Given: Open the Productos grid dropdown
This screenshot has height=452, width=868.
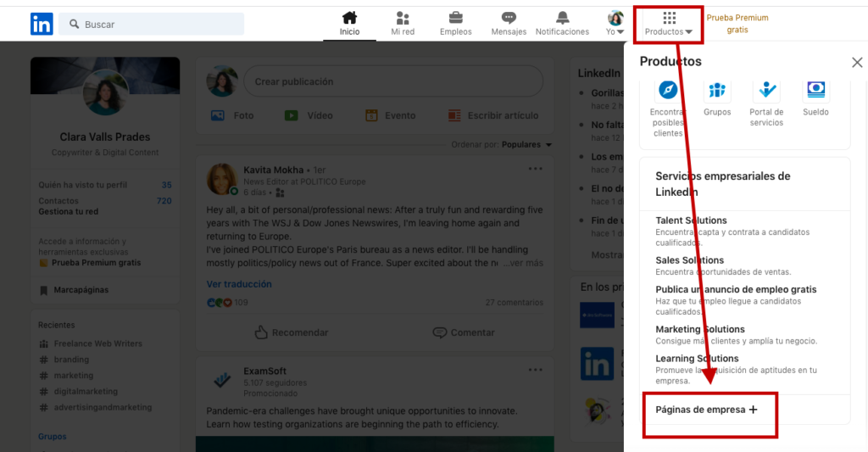Looking at the screenshot, I should coord(669,25).
